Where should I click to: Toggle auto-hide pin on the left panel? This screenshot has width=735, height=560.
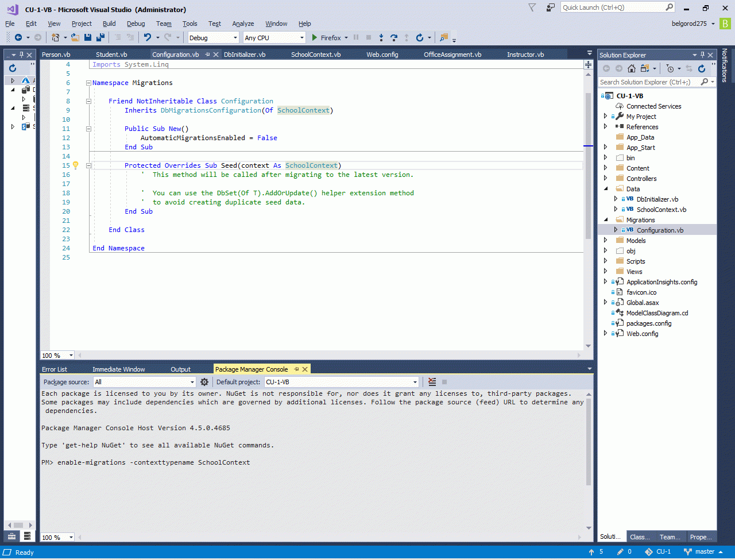[22, 55]
